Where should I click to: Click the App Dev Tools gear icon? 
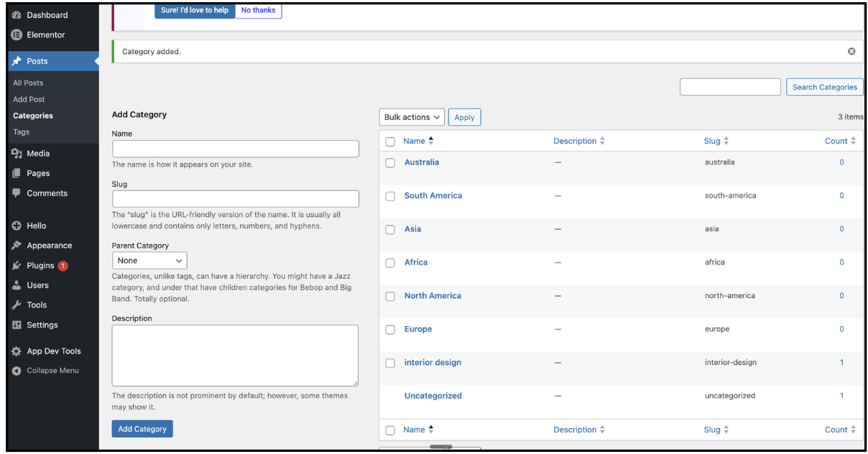17,351
